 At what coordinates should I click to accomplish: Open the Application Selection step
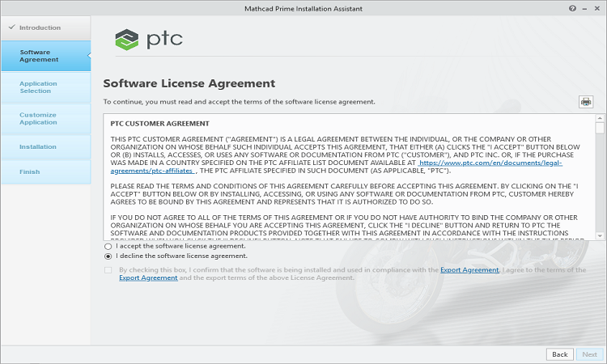tap(45, 87)
